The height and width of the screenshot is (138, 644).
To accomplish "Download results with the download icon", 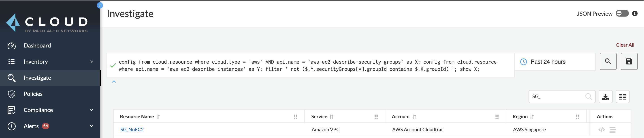I will tap(605, 97).
